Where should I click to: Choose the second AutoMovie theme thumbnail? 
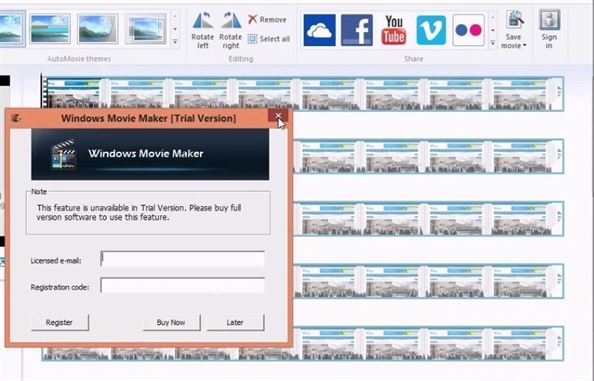50,29
